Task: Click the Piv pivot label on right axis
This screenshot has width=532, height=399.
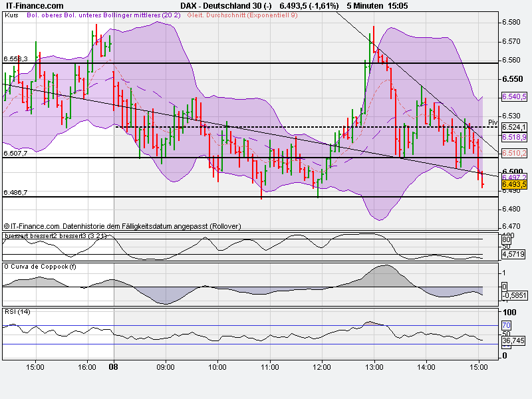Action: point(492,122)
